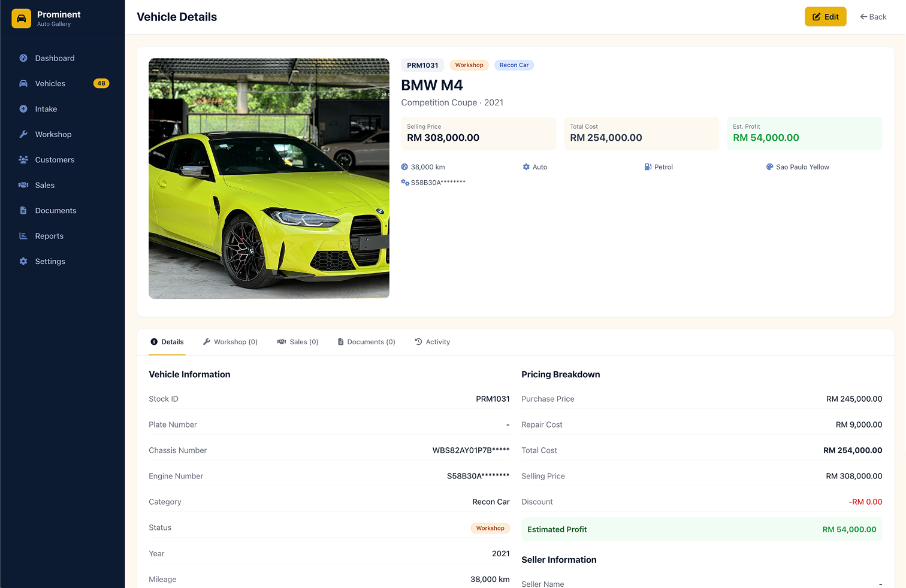Open the BMW M4 vehicle photo
The image size is (906, 588).
269,178
